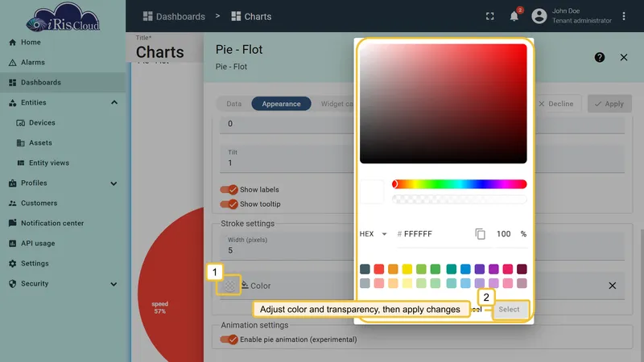Pick the pink-red preset swatch
Image resolution: width=644 pixels, height=362 pixels.
pos(508,269)
